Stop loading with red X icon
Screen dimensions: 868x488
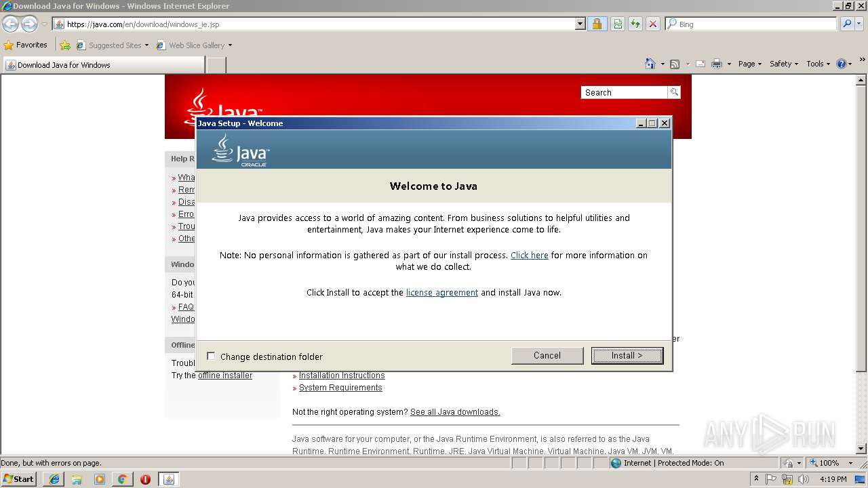tap(653, 24)
